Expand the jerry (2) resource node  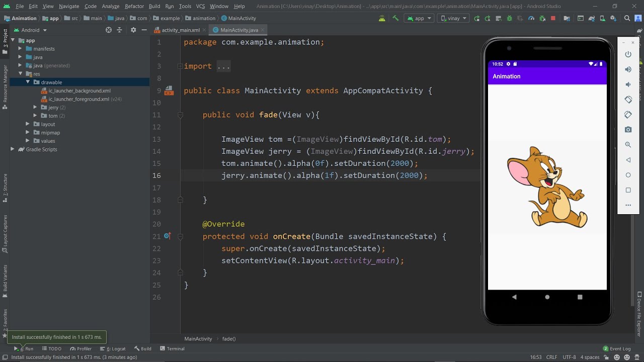tap(36, 108)
